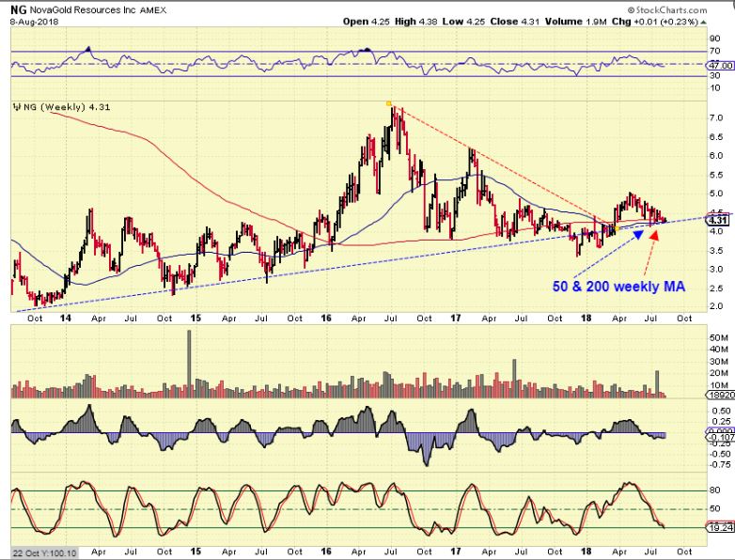The width and height of the screenshot is (735, 560).
Task: Click the Chg +0.01 (+0.23%) value
Action: point(655,22)
